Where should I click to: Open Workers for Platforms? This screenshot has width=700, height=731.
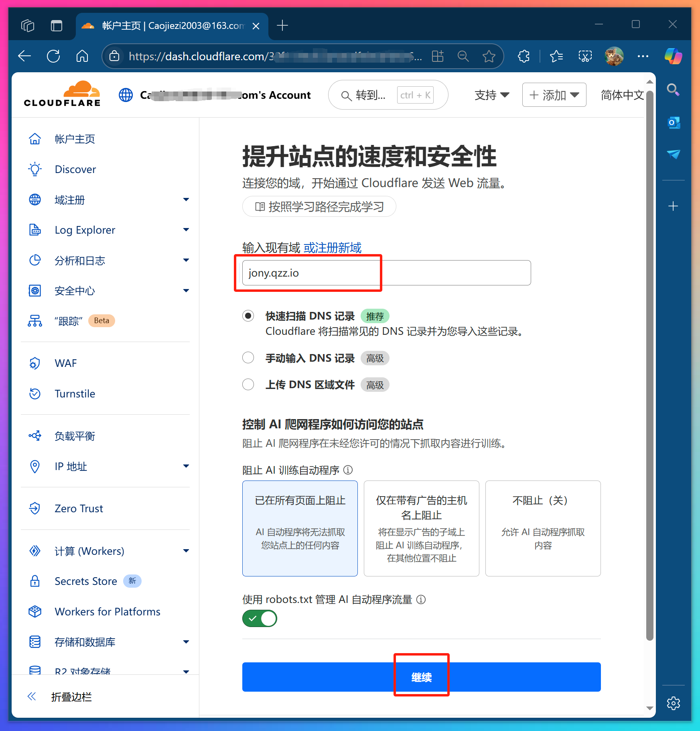click(107, 611)
